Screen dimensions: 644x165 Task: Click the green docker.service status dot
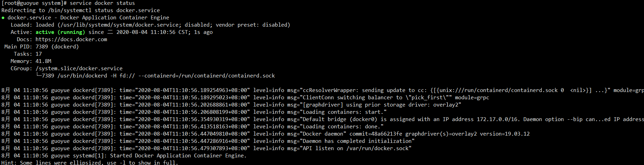[3, 18]
